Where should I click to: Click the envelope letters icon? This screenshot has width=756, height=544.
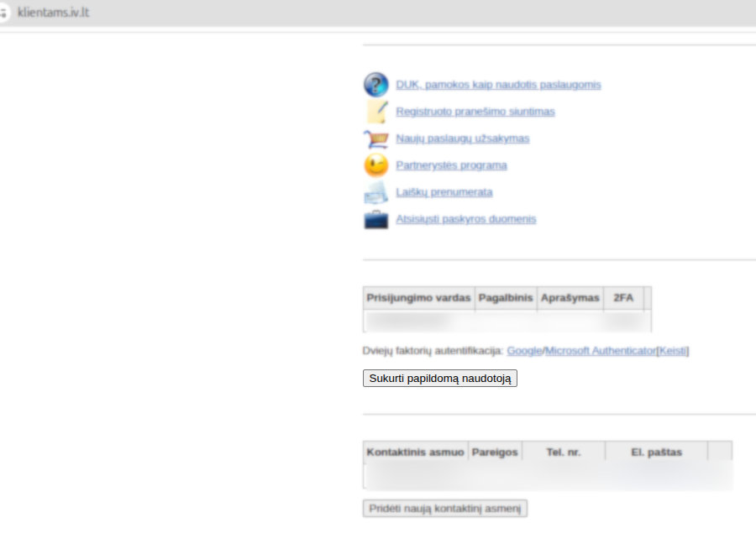pos(376,193)
